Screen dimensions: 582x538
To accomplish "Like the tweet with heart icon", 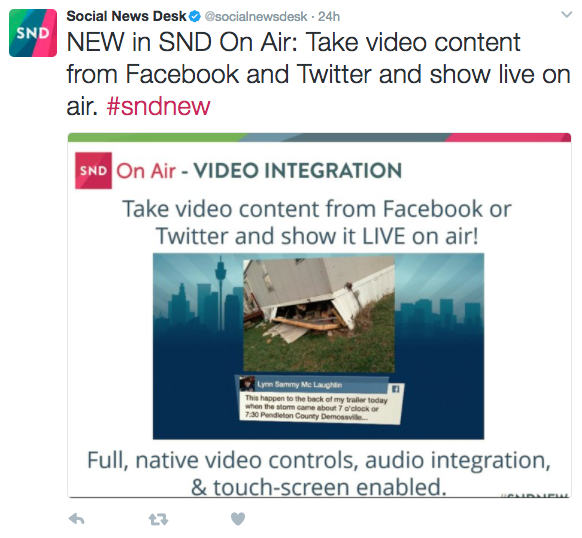I will [238, 519].
